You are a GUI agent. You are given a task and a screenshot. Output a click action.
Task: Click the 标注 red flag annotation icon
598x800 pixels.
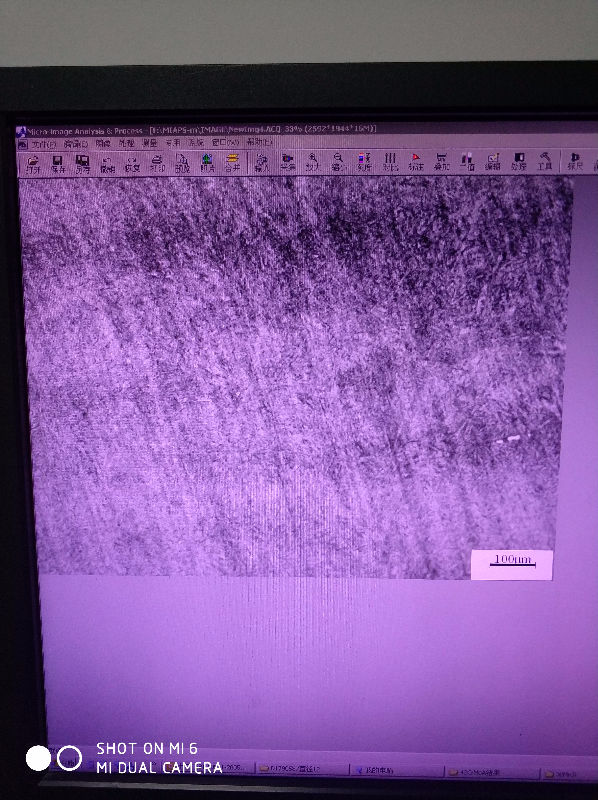coord(416,162)
